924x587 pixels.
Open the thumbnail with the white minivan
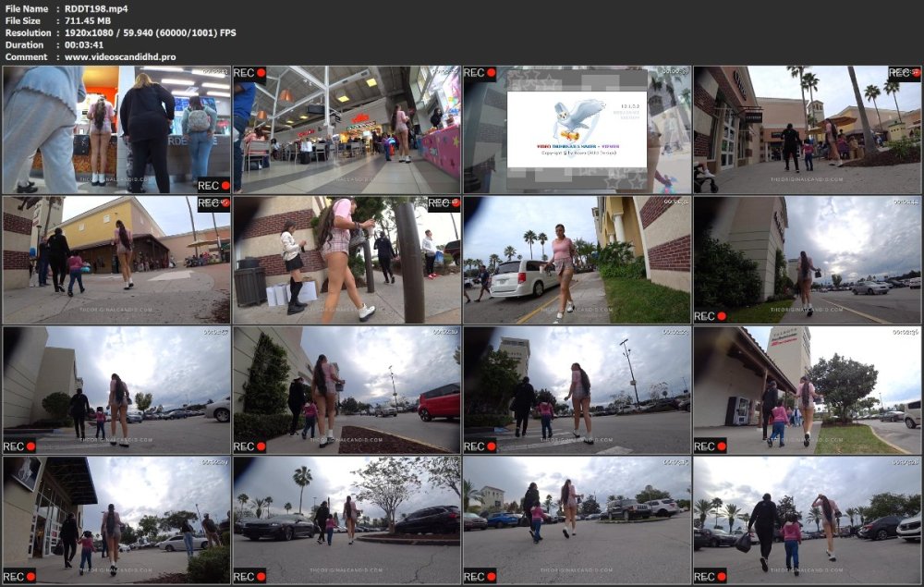point(577,260)
